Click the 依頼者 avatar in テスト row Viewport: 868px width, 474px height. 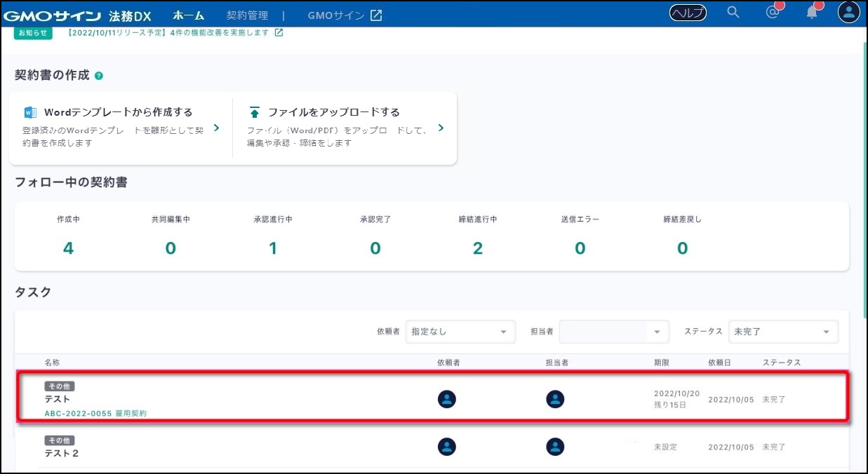tap(447, 399)
